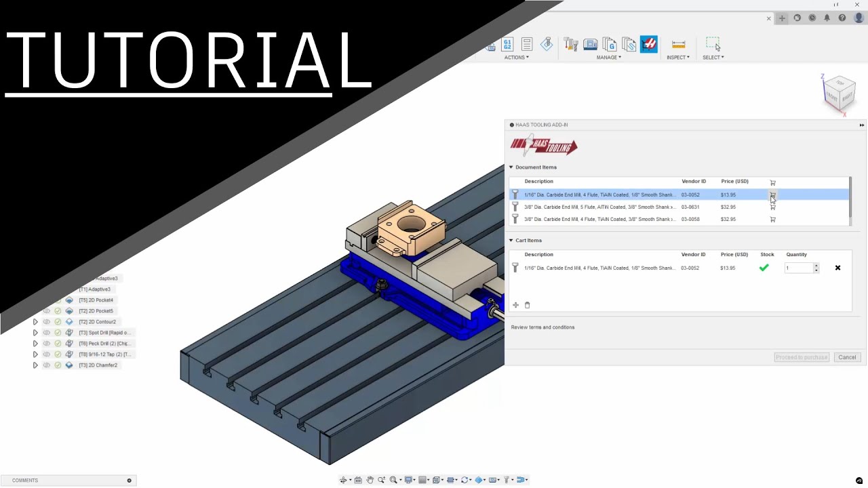The height and width of the screenshot is (488, 868).
Task: Toggle visibility of [T2] 2D Contour2
Action: click(x=47, y=322)
